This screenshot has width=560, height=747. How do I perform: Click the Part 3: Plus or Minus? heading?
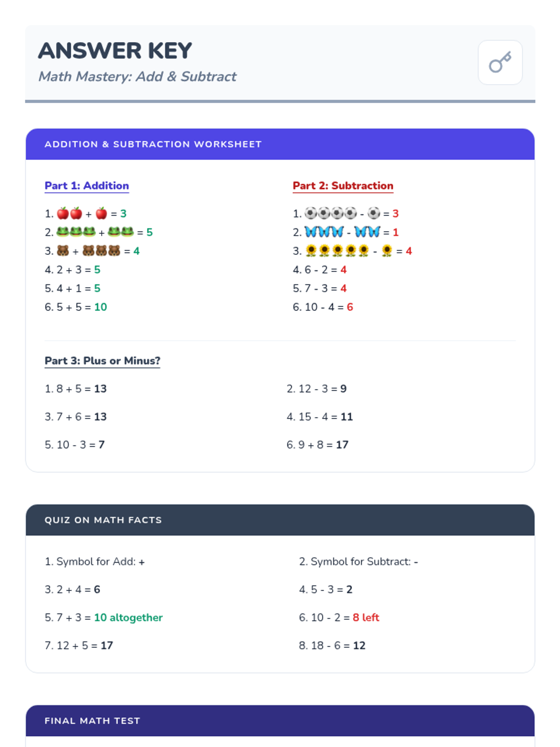[x=102, y=361]
